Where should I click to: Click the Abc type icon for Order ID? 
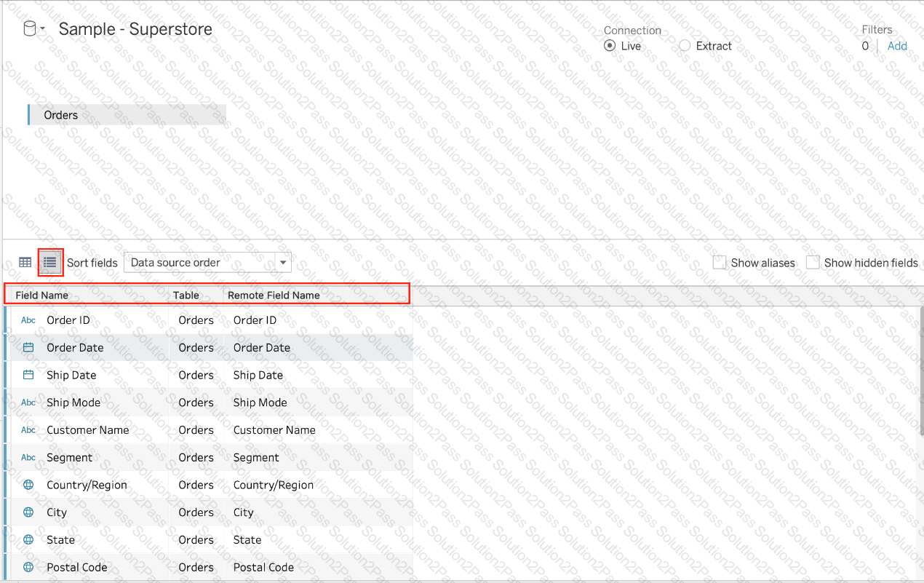[x=28, y=320]
